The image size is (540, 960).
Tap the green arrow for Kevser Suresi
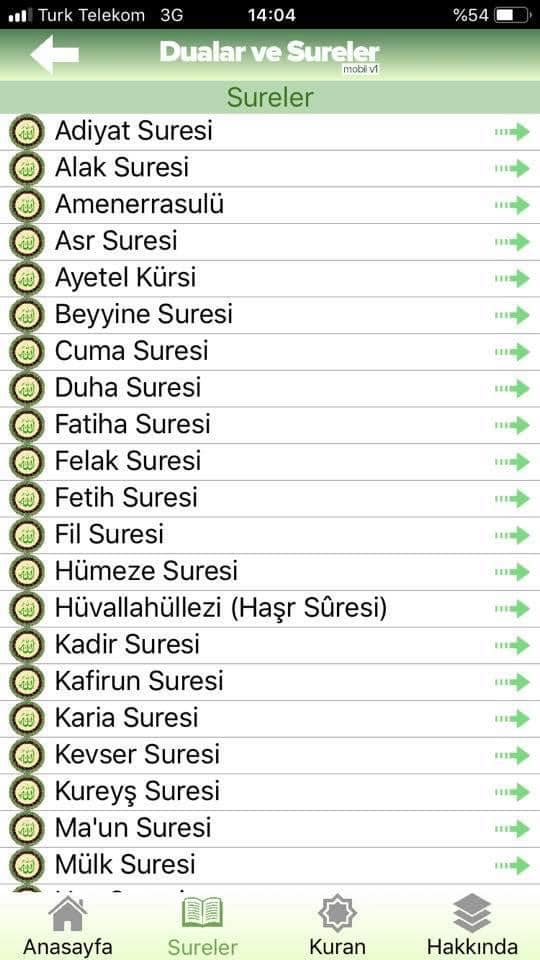click(x=512, y=756)
